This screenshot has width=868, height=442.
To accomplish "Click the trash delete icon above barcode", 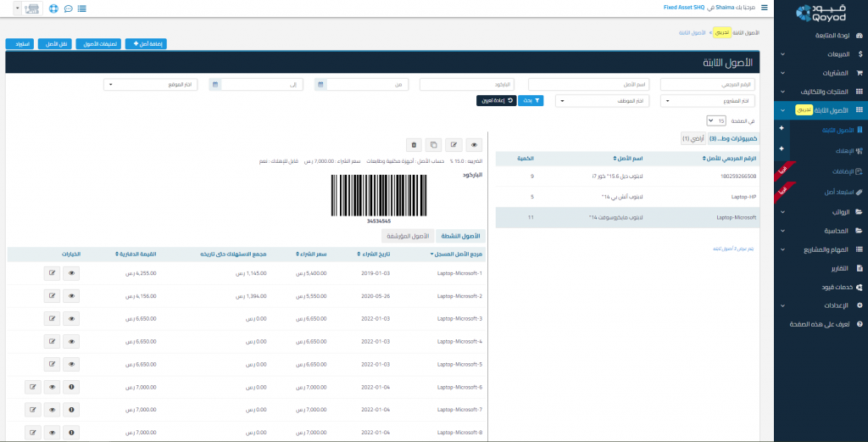I will click(413, 145).
